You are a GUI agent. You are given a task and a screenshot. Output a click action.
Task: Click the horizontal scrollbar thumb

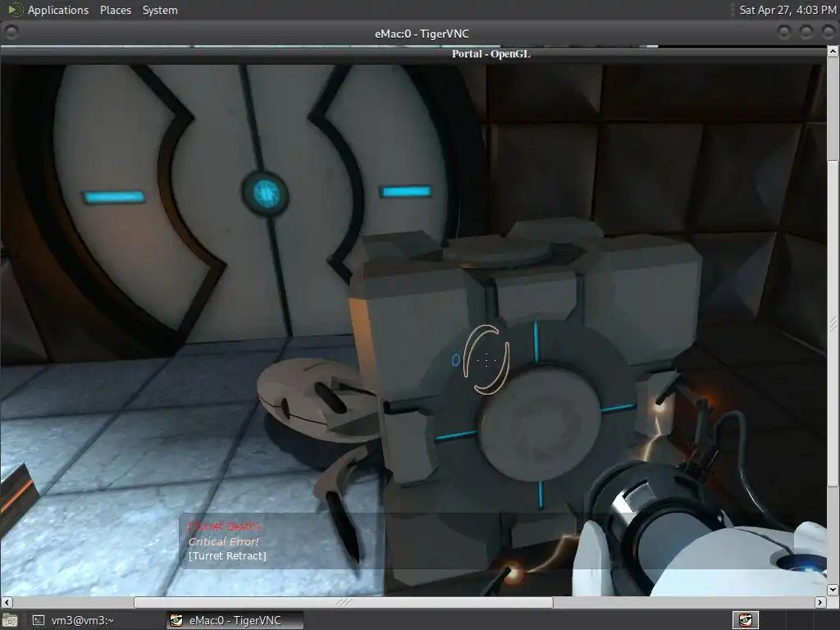pos(344,602)
